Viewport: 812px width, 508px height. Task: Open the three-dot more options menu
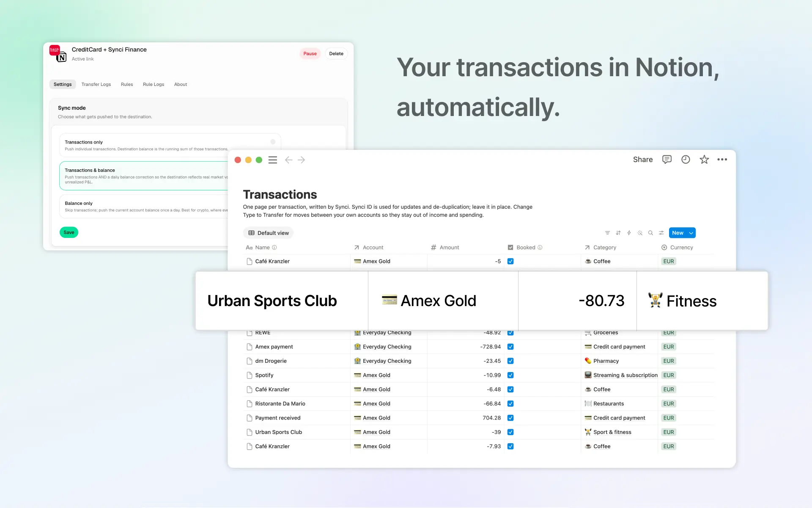coord(722,160)
